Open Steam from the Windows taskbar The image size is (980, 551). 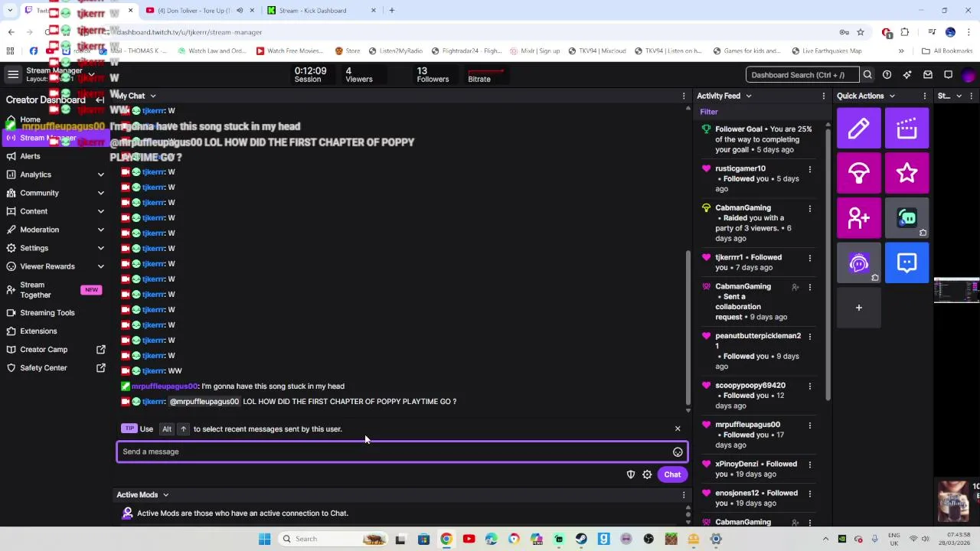(x=581, y=539)
